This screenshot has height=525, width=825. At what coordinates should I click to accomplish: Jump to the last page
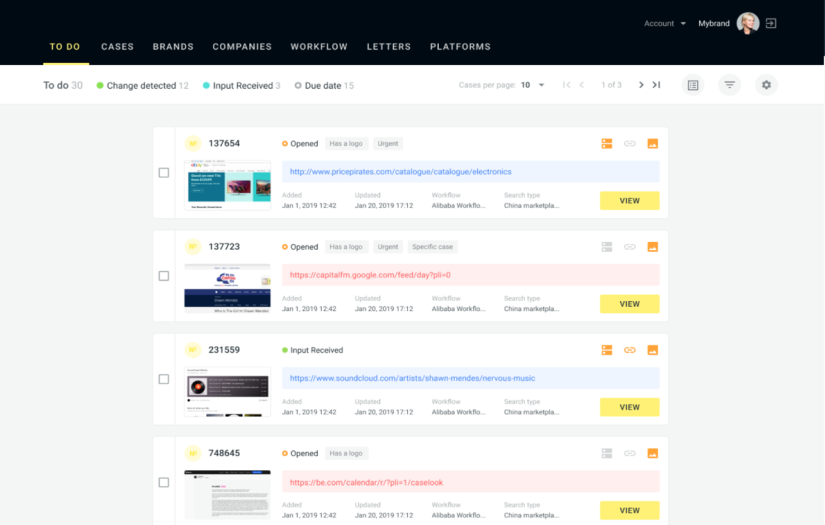(x=656, y=85)
